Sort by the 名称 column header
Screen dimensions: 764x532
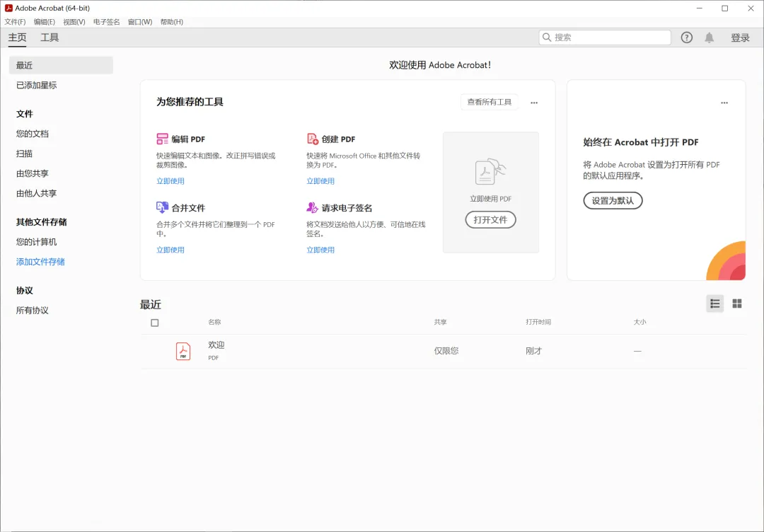point(214,322)
